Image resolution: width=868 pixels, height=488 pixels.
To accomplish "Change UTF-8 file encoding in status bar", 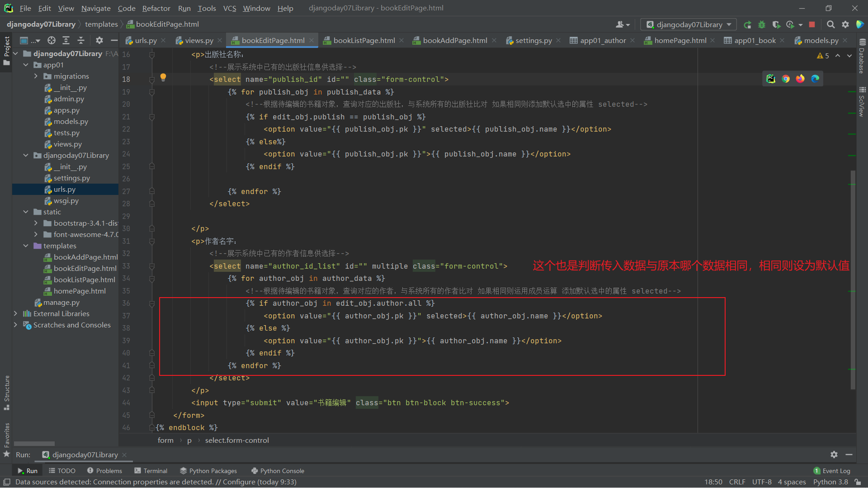I will 762,482.
